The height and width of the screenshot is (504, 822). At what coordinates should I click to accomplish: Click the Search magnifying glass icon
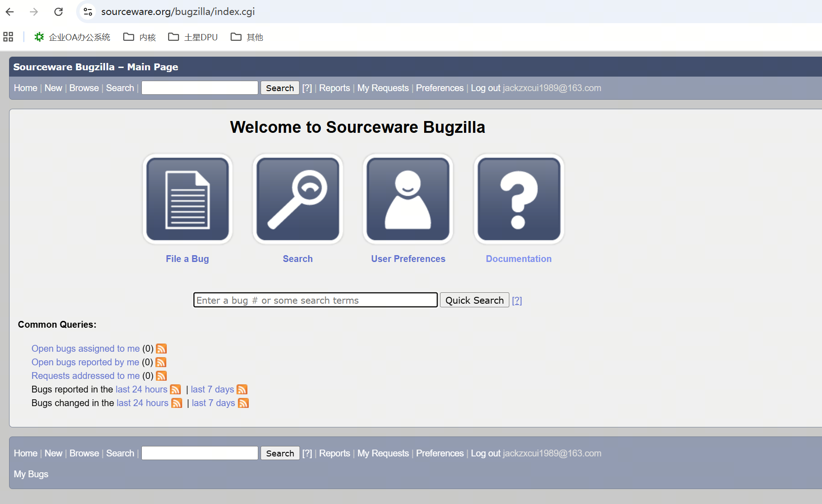[298, 199]
